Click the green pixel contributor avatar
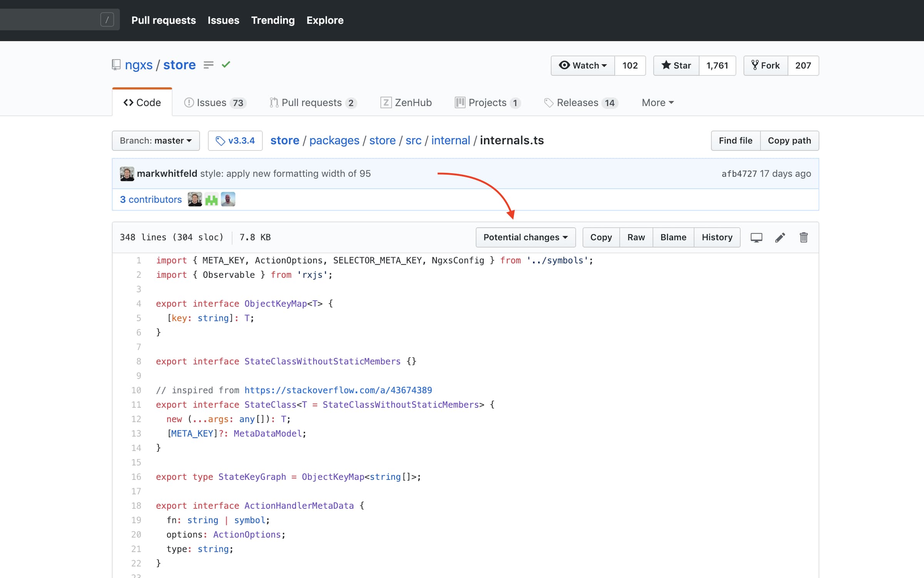Screen dimensions: 924x578 point(211,199)
